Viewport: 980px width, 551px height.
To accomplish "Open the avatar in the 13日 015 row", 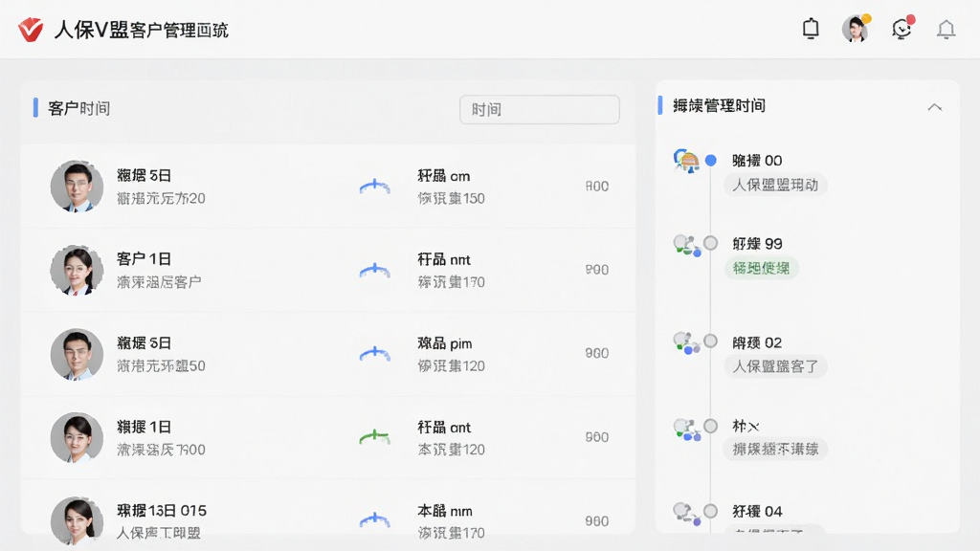I will 77,521.
